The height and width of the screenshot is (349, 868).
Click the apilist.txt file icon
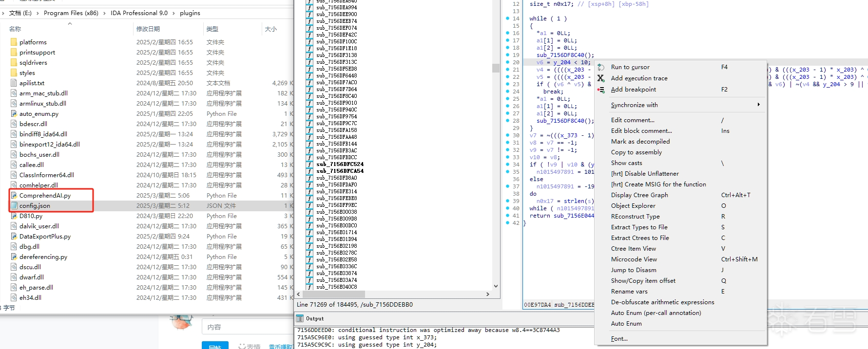coord(14,83)
